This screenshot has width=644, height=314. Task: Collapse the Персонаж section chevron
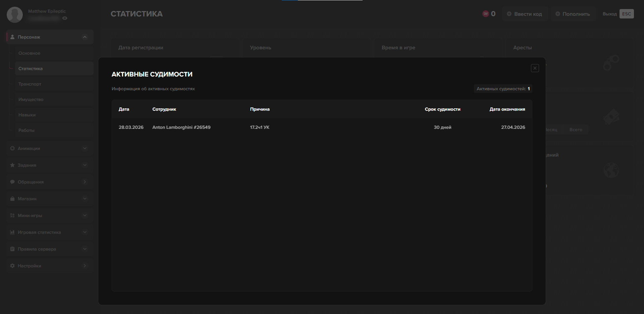[85, 37]
